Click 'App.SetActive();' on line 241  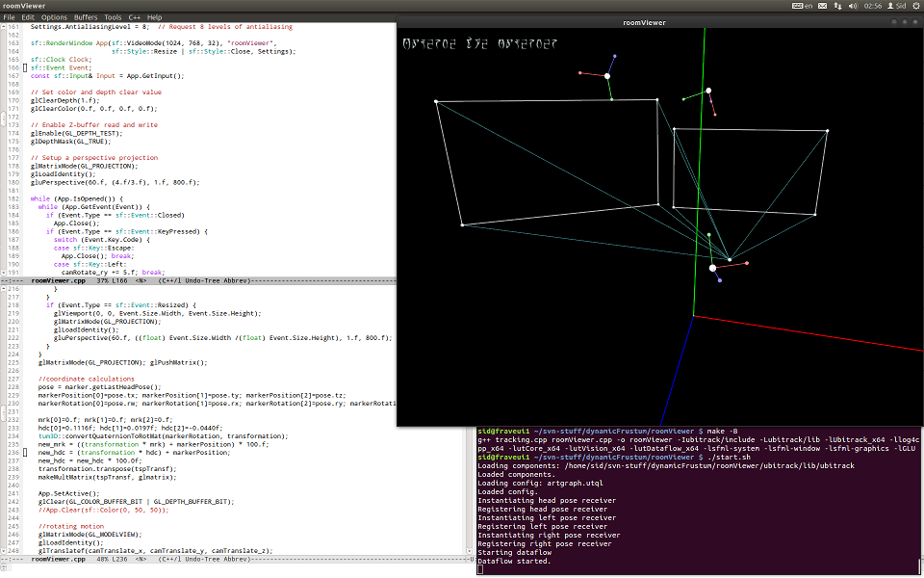[69, 493]
